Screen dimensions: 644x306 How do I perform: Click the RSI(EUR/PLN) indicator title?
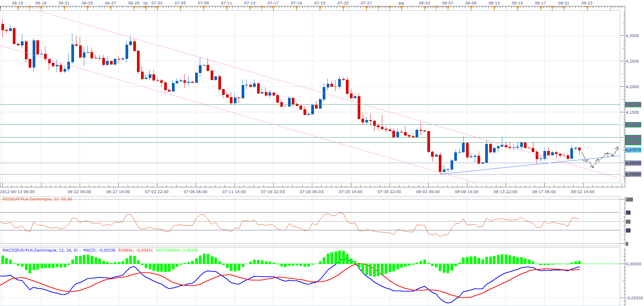37,199
